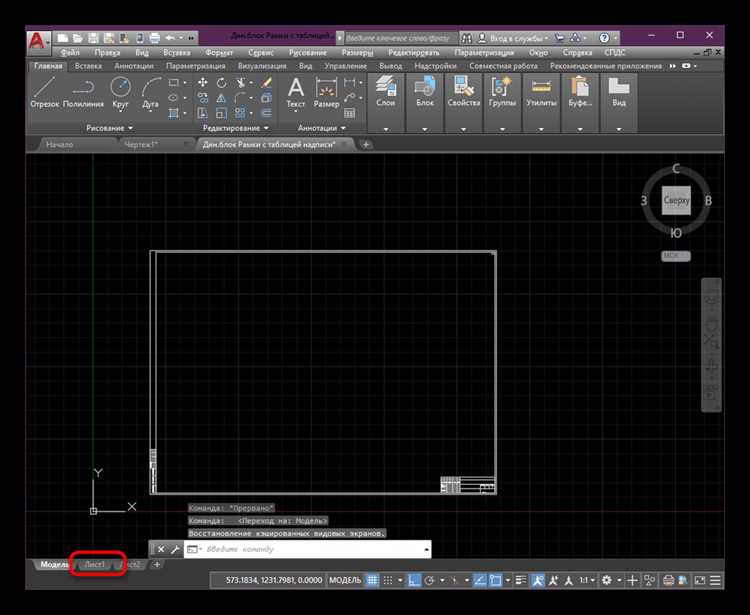
Task: Toggle object snap in the status bar
Action: click(496, 580)
